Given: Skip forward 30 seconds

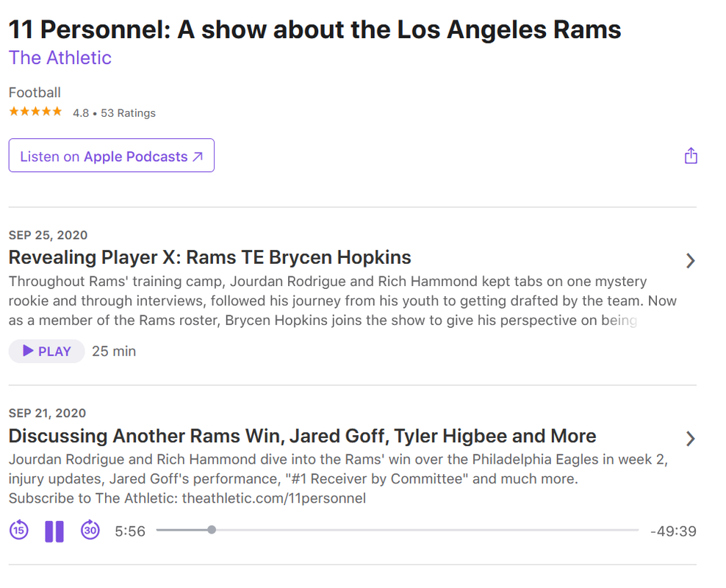Looking at the screenshot, I should (90, 530).
